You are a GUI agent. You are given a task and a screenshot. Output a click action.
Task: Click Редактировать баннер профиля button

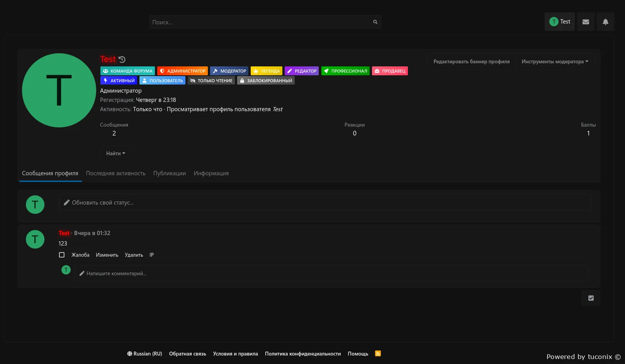point(471,61)
